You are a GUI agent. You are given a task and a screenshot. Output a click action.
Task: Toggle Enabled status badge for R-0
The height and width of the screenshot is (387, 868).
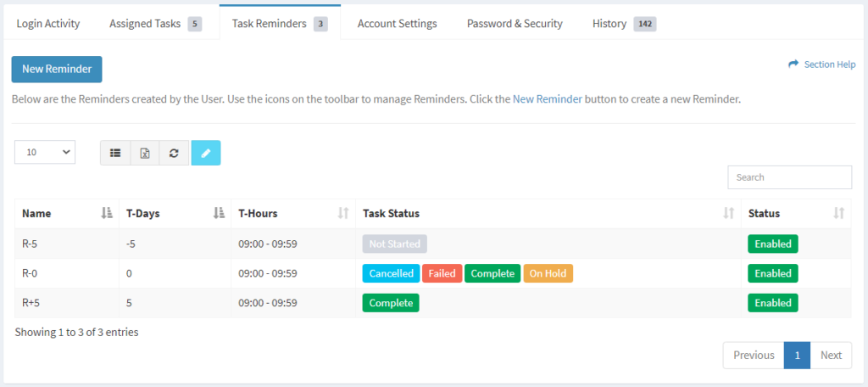tap(773, 273)
